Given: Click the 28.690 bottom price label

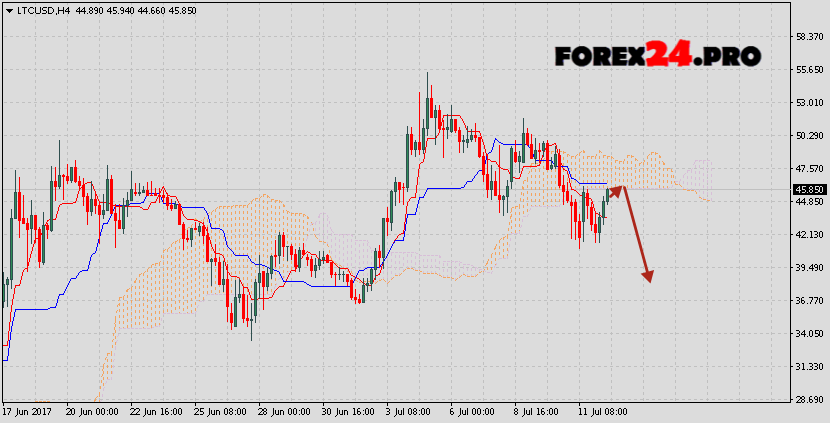Looking at the screenshot, I should click(x=809, y=399).
